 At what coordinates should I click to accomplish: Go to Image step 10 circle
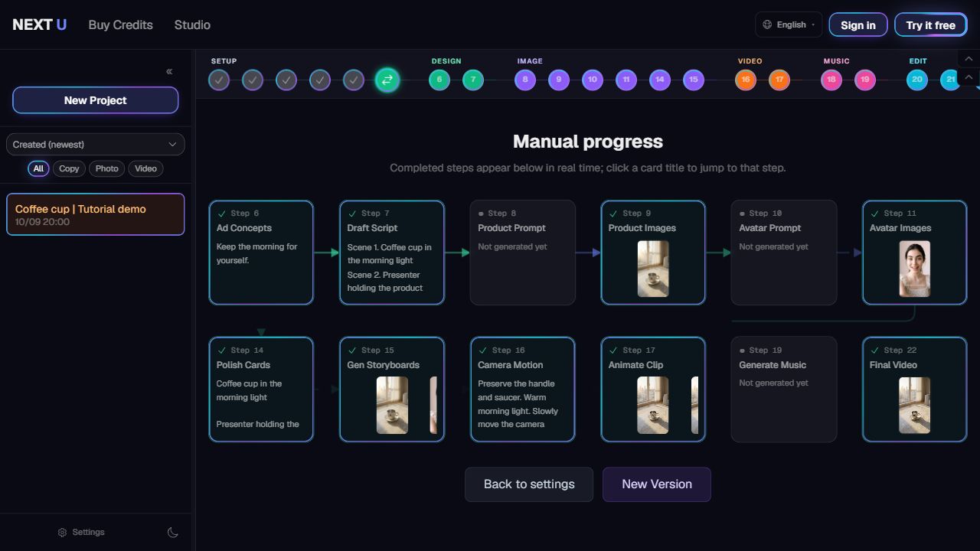pyautogui.click(x=593, y=80)
